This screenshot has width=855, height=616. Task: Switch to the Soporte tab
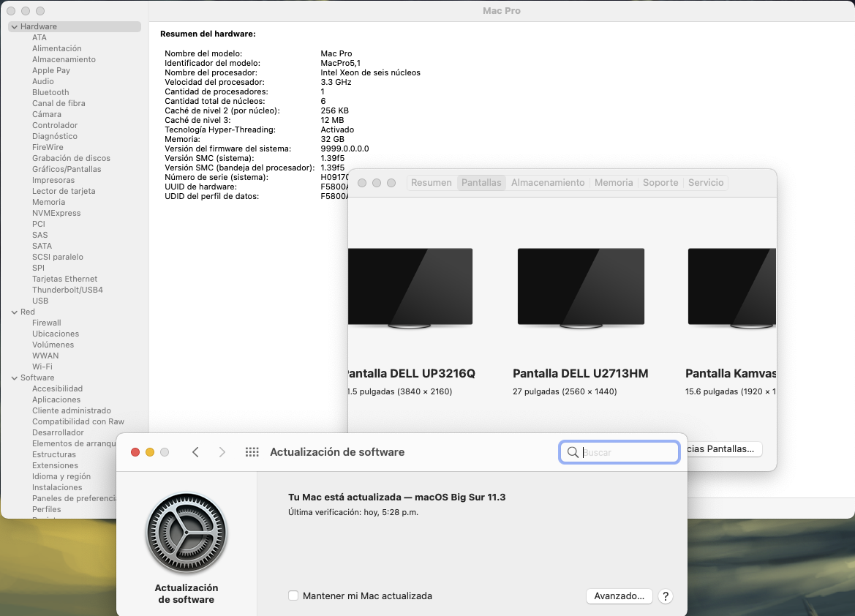pyautogui.click(x=660, y=183)
